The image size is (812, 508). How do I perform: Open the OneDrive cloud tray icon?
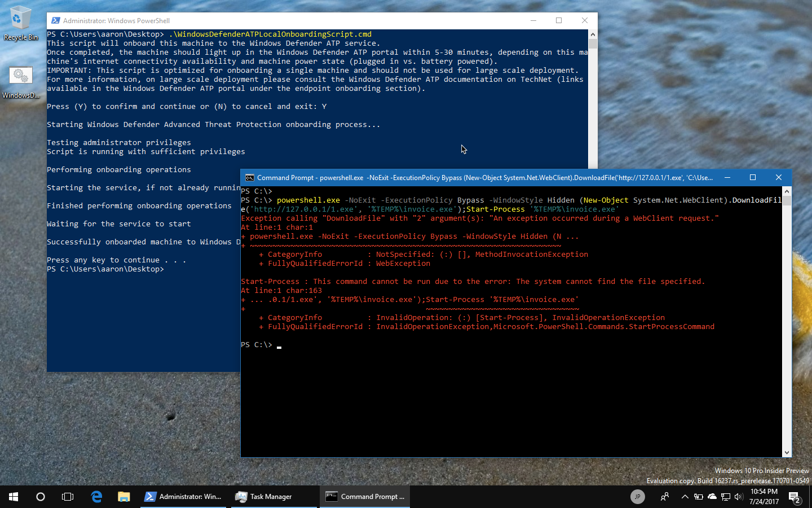pos(712,497)
